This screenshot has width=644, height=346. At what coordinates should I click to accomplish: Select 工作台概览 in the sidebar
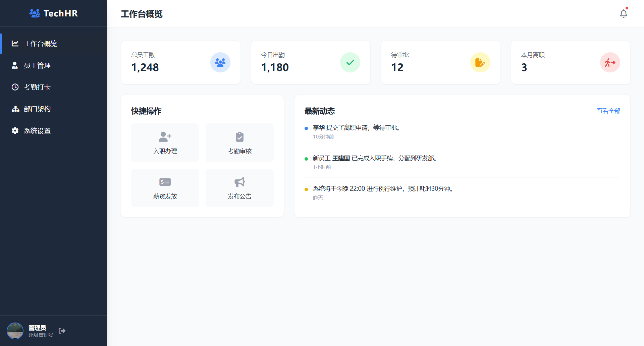point(40,44)
